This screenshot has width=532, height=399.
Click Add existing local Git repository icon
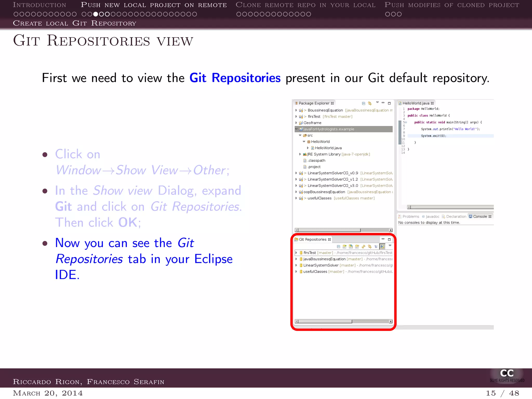(344, 247)
